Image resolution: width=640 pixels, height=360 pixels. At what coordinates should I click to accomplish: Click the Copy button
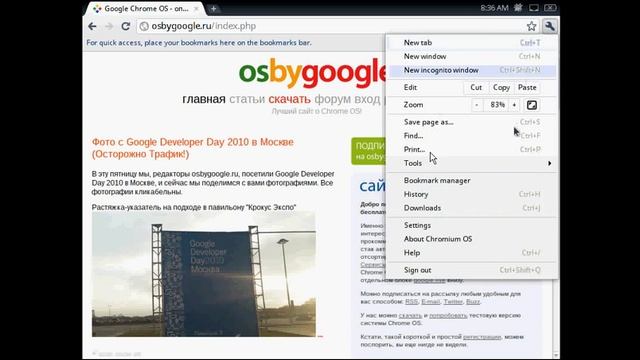501,87
